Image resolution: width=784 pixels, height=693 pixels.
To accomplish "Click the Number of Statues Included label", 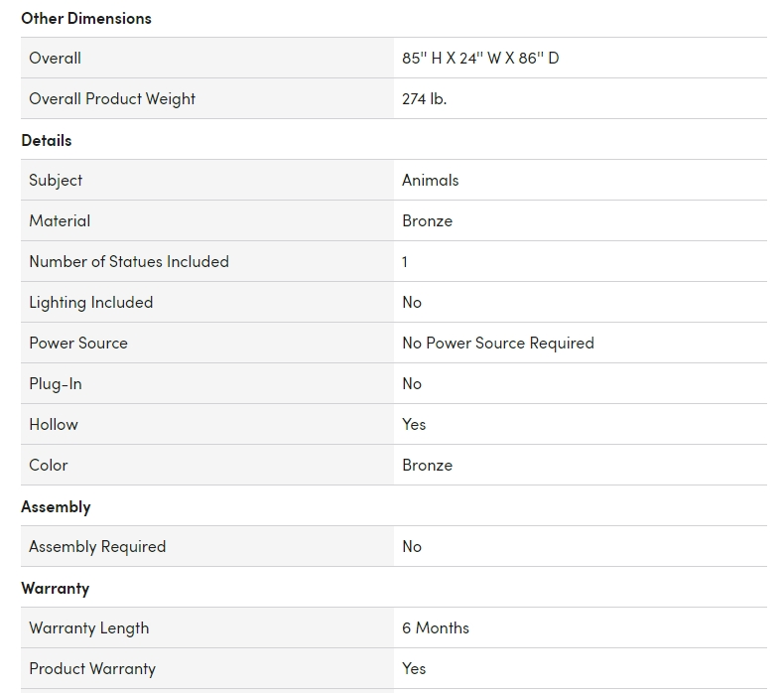I will tap(129, 262).
